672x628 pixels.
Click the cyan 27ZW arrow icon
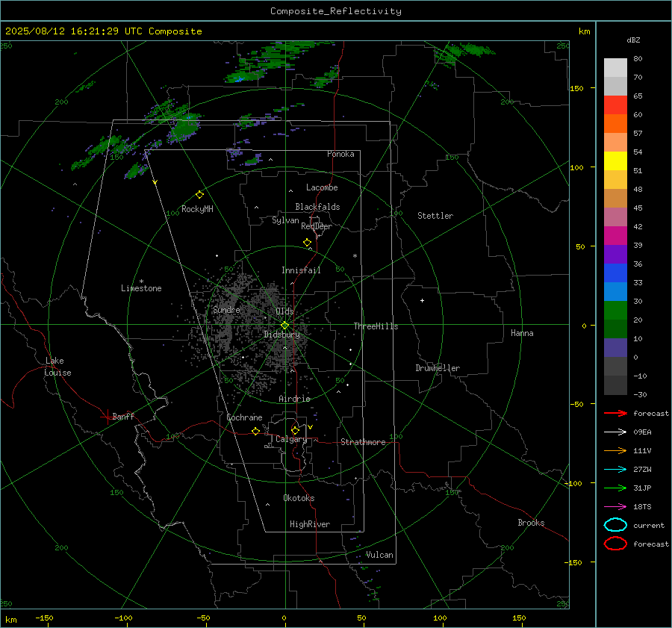click(615, 470)
